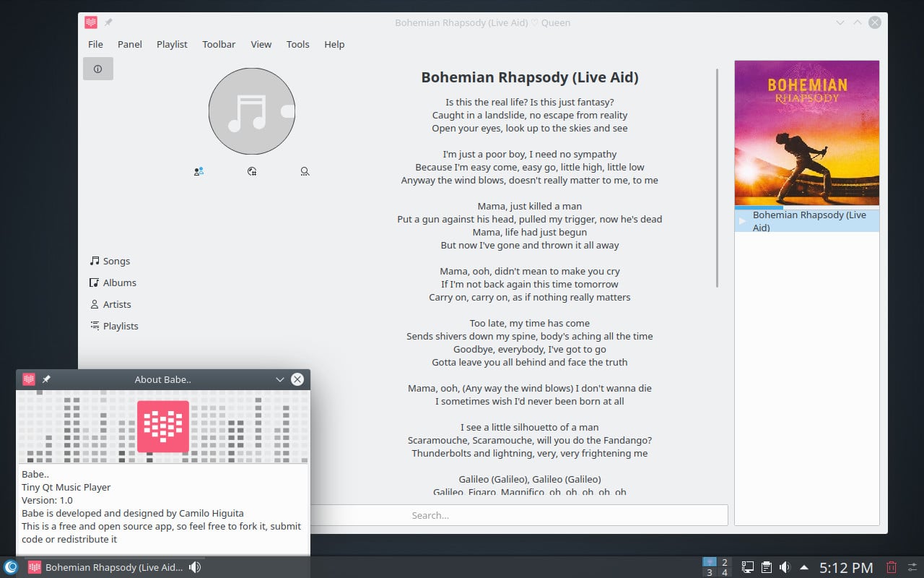Image resolution: width=924 pixels, height=578 pixels.
Task: Expand the hidden system tray icons
Action: coord(803,567)
